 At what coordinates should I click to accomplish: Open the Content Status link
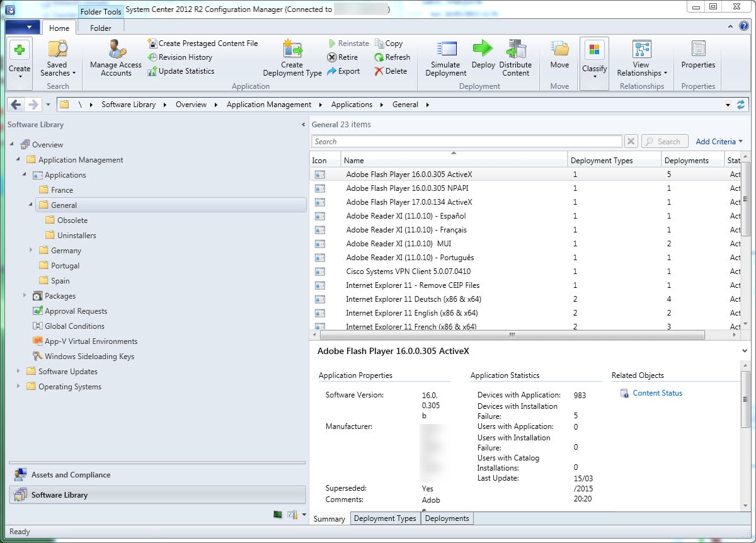click(x=657, y=393)
